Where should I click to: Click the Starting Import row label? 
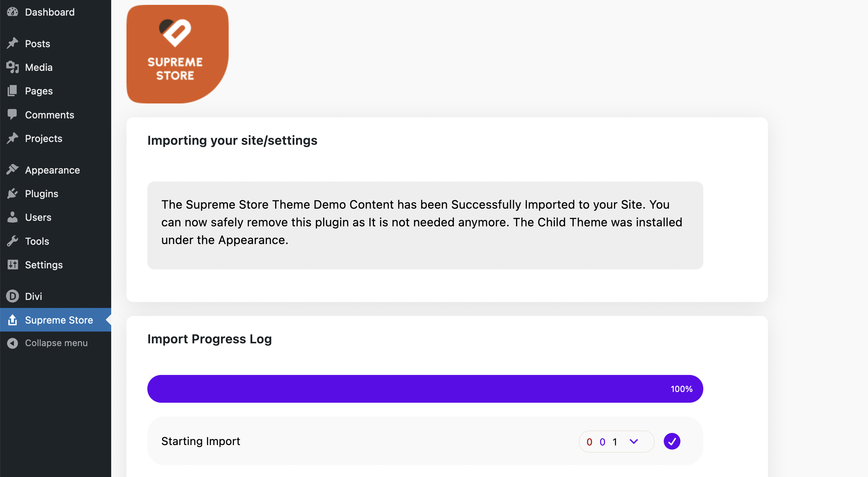point(200,441)
